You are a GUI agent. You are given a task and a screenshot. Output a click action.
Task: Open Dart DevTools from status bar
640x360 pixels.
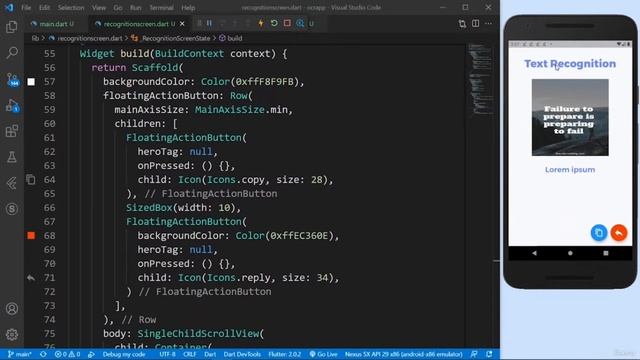(x=242, y=354)
